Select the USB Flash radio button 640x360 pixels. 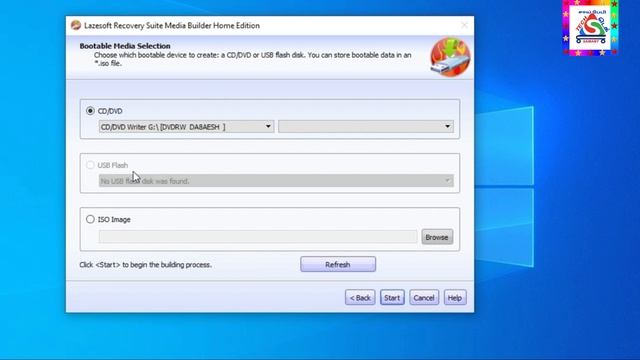[x=90, y=165]
